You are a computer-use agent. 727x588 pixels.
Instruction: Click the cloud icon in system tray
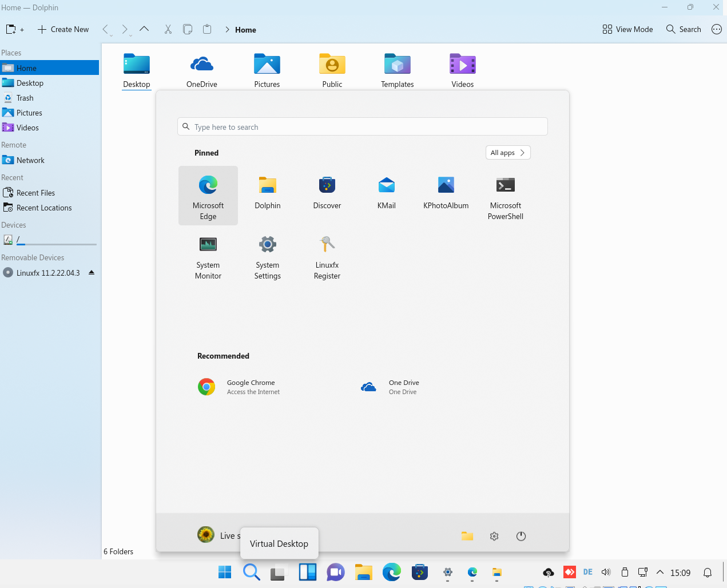(x=549, y=573)
